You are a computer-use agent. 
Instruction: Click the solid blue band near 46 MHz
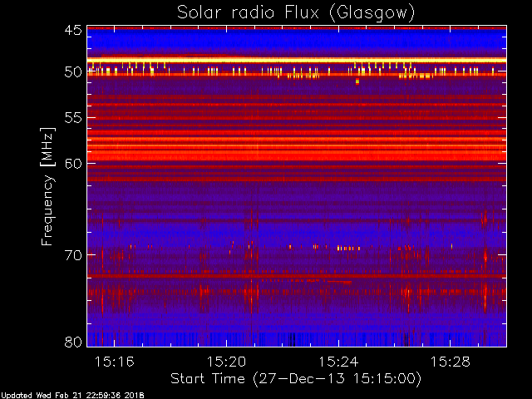pyautogui.click(x=296, y=40)
